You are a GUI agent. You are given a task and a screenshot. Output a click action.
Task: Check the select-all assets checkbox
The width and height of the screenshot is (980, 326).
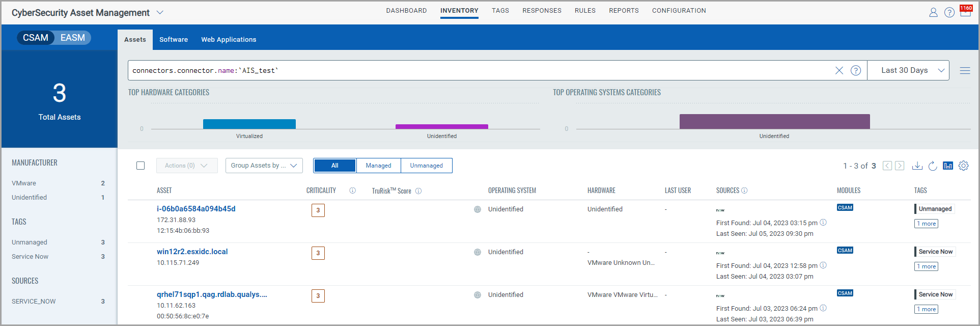[141, 166]
